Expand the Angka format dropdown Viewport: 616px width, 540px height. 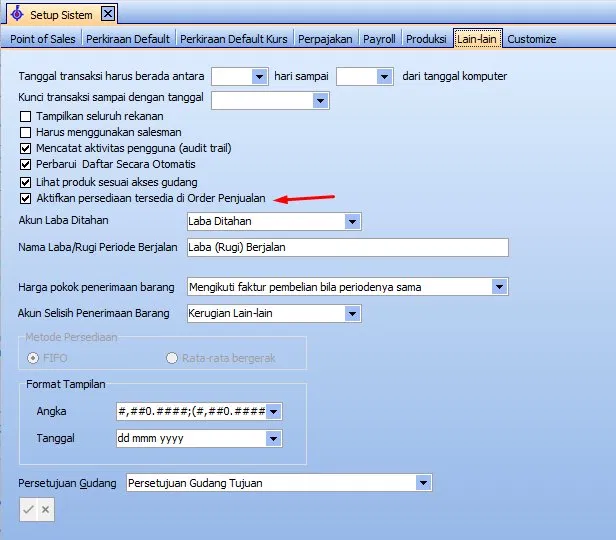pos(273,412)
